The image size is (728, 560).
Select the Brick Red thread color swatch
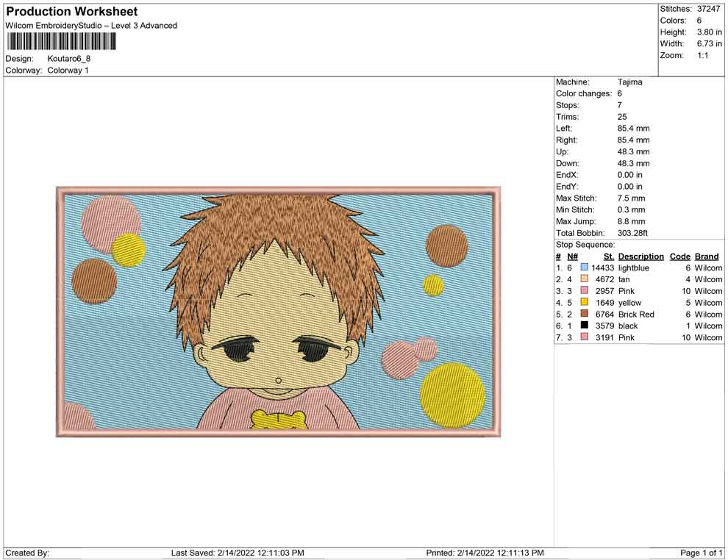point(584,314)
